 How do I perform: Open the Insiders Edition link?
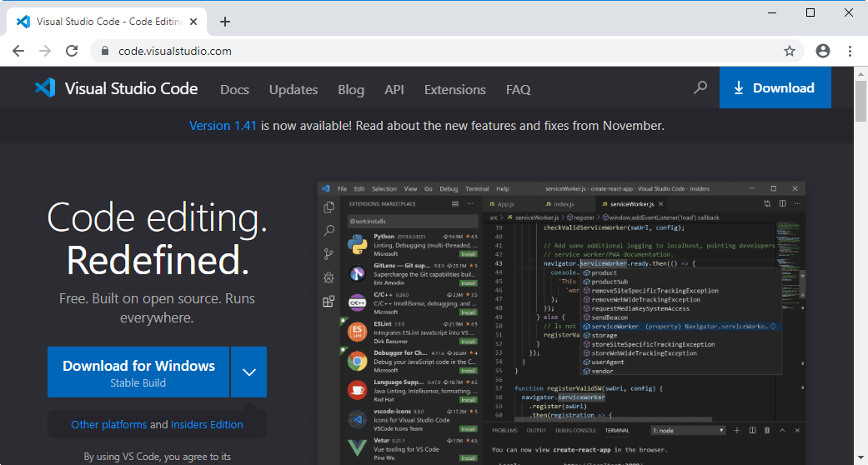coord(207,425)
